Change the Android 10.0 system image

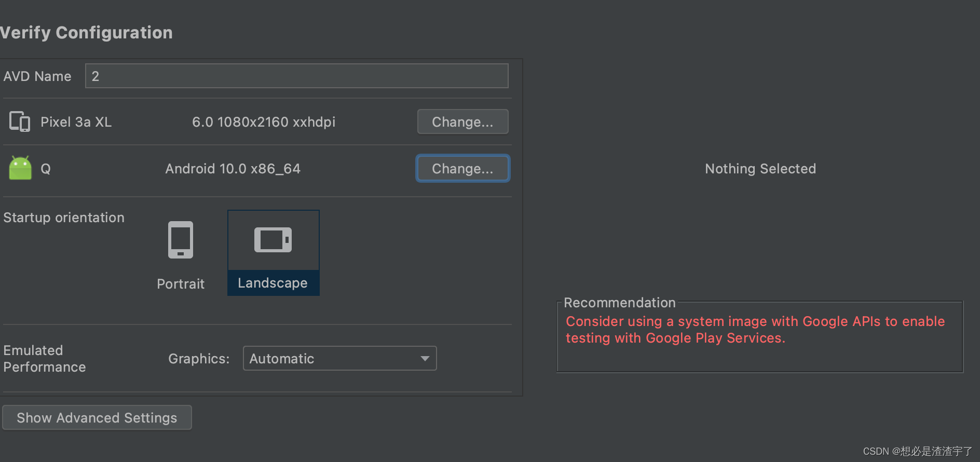[462, 169]
